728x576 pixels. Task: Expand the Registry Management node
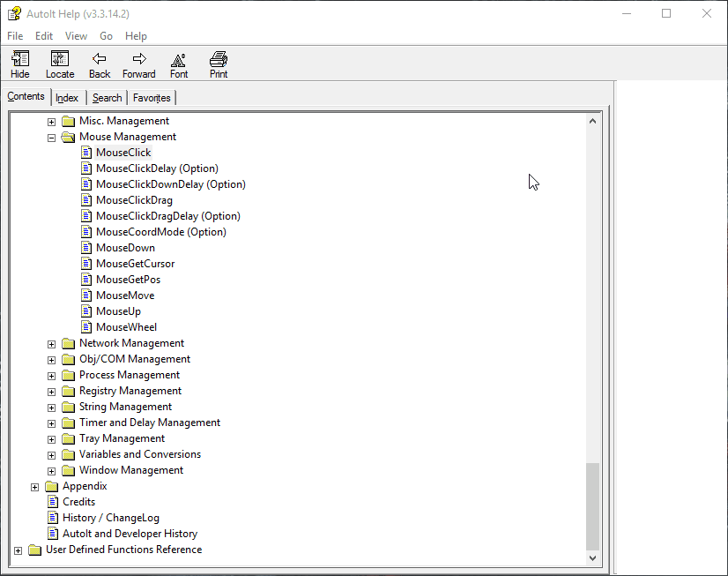click(x=51, y=392)
